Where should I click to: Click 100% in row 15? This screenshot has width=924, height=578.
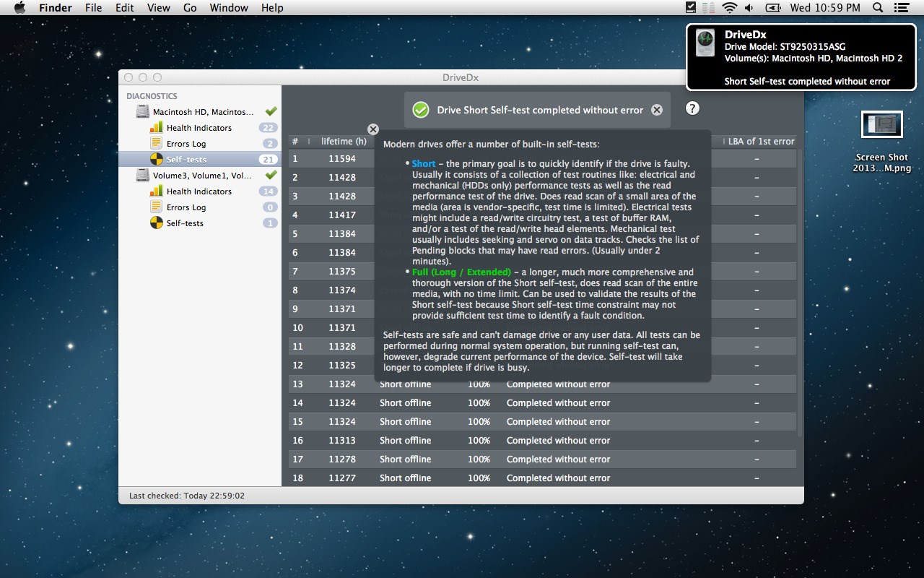click(x=479, y=422)
